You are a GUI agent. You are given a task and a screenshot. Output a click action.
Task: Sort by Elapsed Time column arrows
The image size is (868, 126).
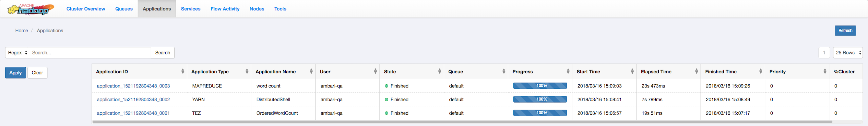coord(696,72)
